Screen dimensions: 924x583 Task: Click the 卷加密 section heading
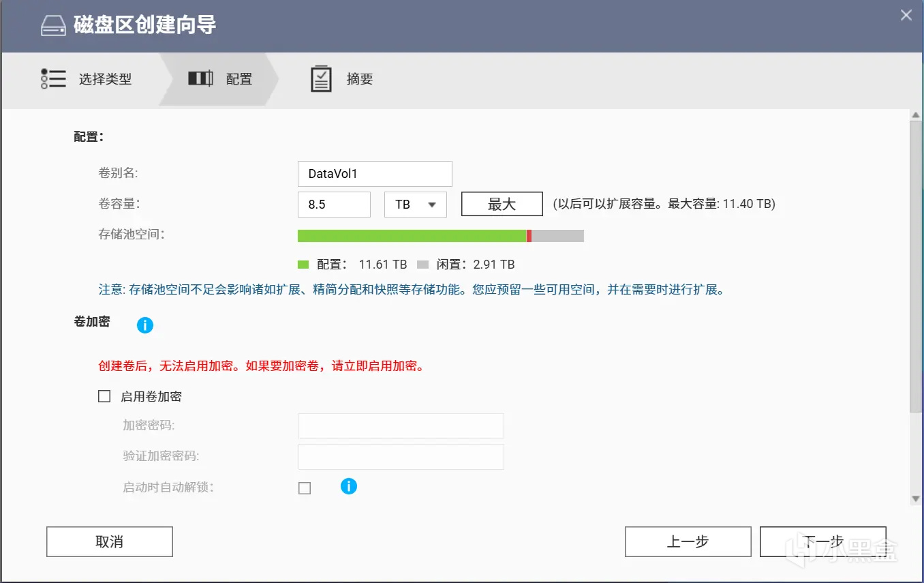pos(92,322)
